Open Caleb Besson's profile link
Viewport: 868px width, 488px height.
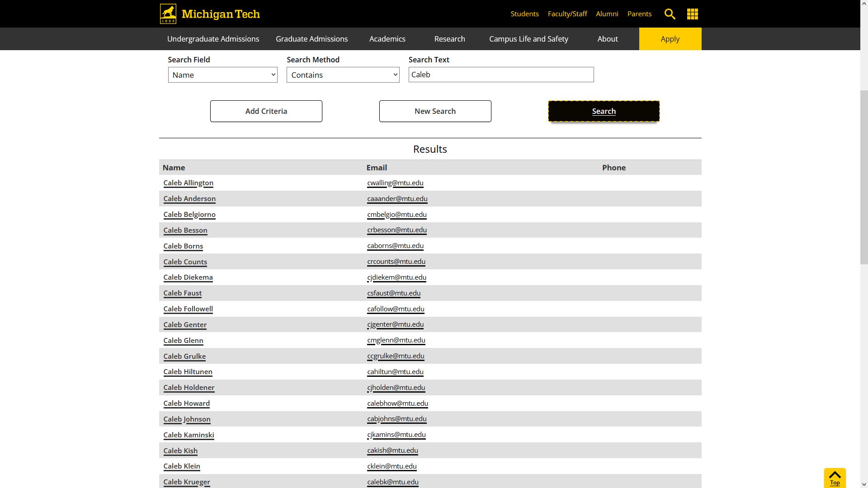click(x=185, y=230)
